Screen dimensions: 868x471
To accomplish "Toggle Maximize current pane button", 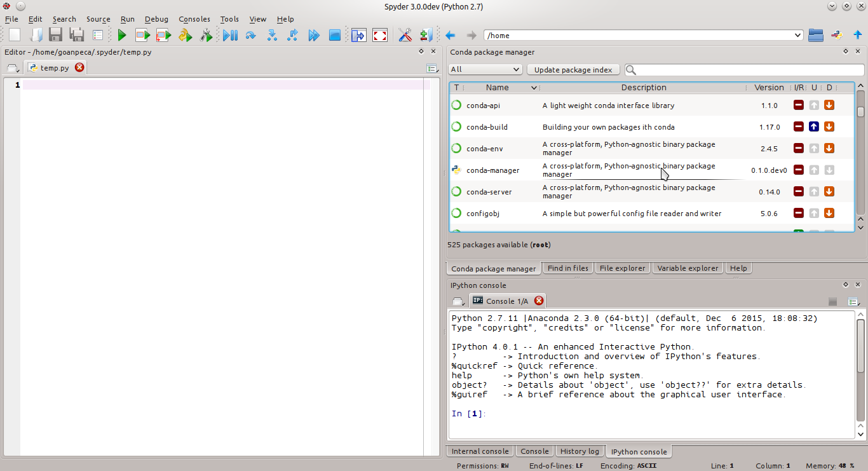I will (x=358, y=36).
